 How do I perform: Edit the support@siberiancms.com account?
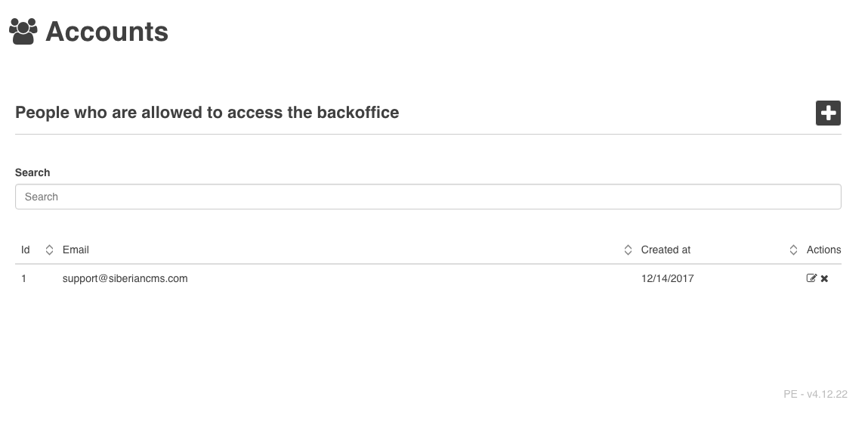(x=811, y=278)
